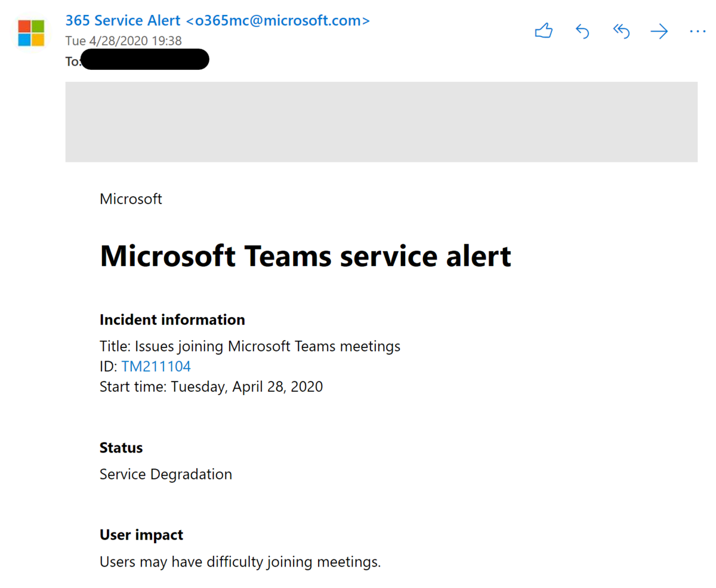Reply to the 365 Service Alert email
Image resolution: width=716 pixels, height=588 pixels.
[x=582, y=31]
